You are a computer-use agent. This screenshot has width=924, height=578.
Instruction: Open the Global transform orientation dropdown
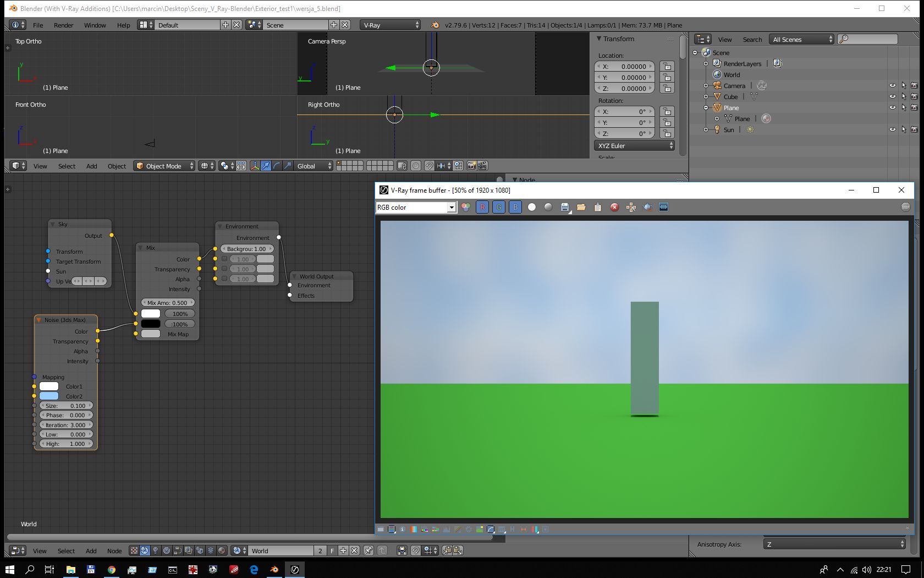(313, 166)
